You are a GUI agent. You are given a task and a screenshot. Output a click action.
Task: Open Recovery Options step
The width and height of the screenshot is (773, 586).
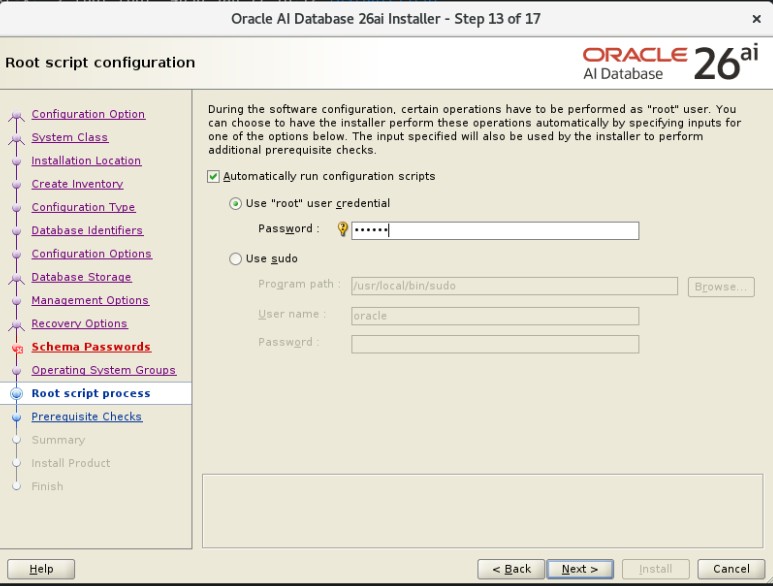coord(79,323)
